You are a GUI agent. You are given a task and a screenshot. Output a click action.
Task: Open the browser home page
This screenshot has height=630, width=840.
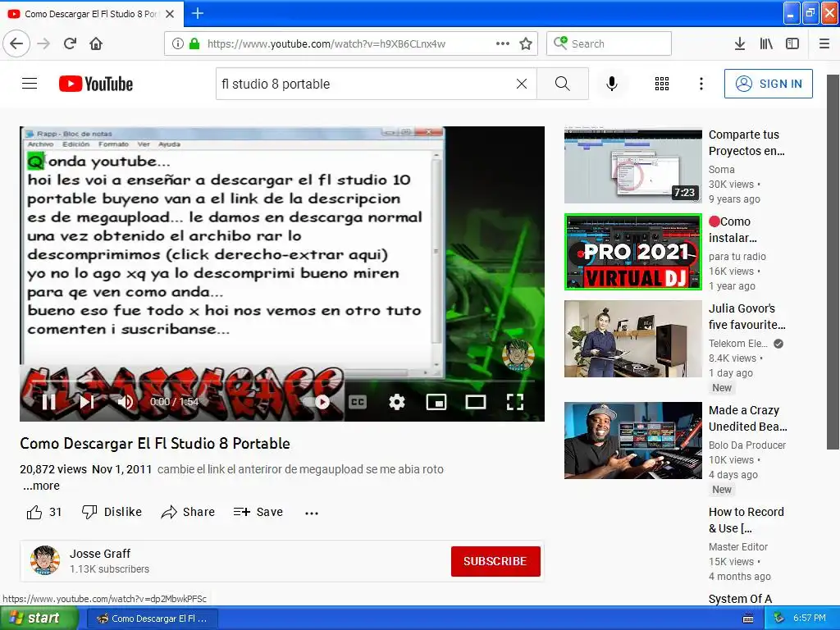click(96, 43)
